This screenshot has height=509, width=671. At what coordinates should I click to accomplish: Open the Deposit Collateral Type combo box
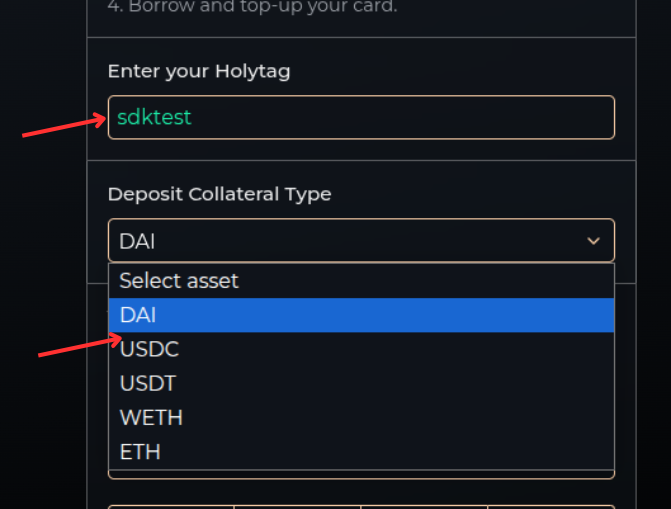[x=361, y=241]
